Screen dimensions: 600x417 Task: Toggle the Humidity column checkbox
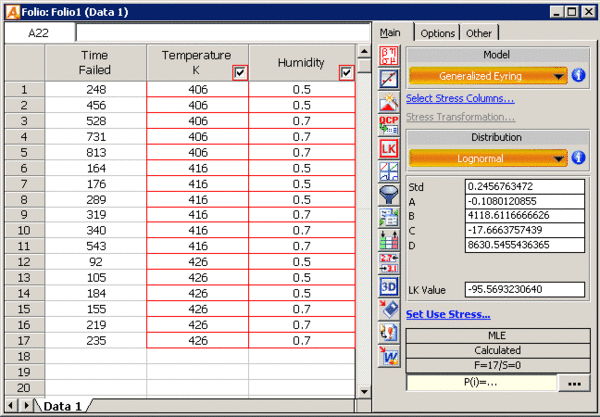point(346,72)
